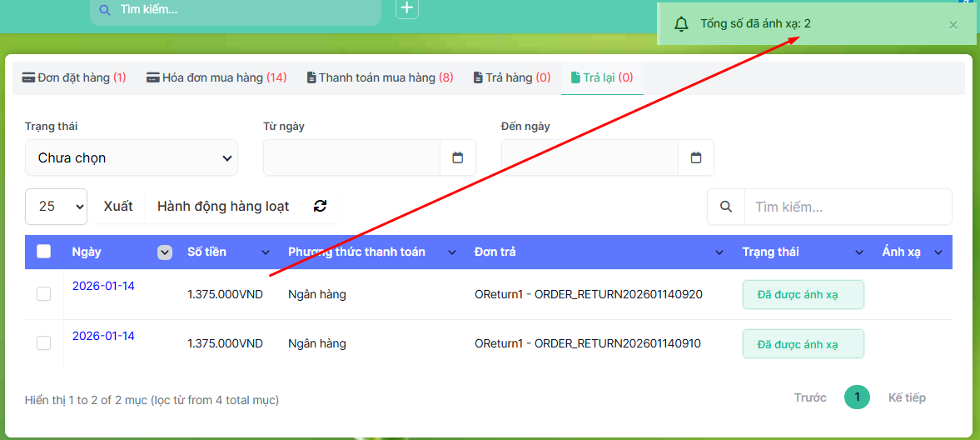Switch to the Hóa đơn mua hàng tab
This screenshot has height=440, width=980.
pos(216,77)
